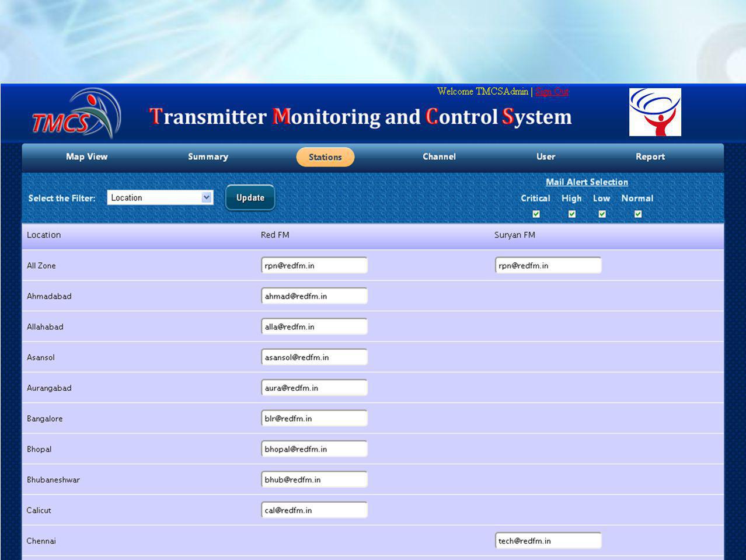
Task: Click the Bhopal location label
Action: 39,449
